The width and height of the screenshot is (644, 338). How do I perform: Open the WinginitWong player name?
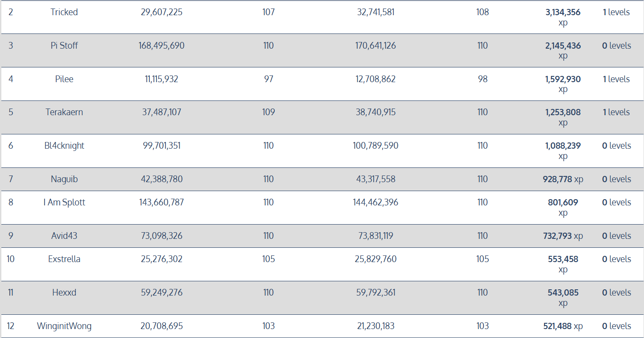pos(64,326)
